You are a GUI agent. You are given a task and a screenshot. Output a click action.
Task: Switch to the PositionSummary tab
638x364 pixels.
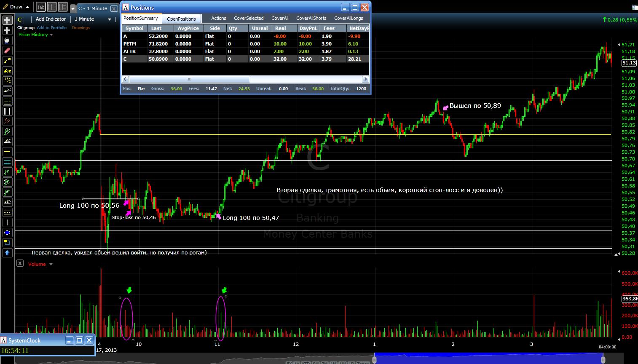tap(141, 18)
